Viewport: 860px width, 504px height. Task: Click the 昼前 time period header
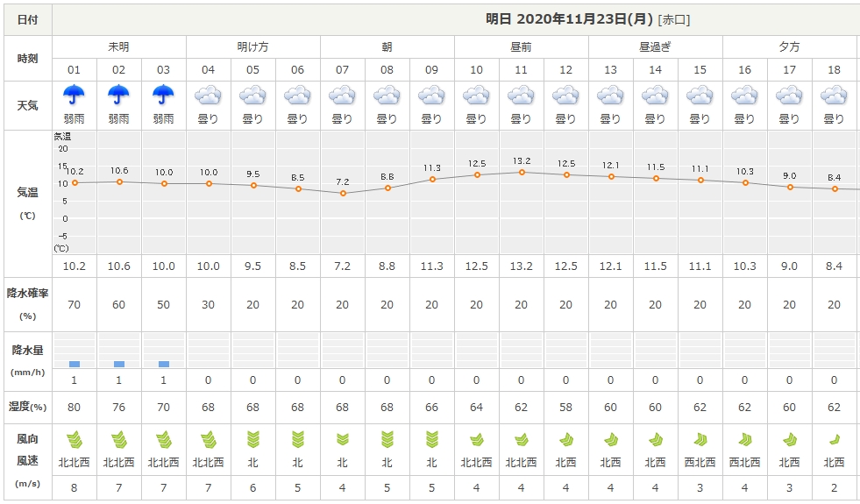point(521,47)
